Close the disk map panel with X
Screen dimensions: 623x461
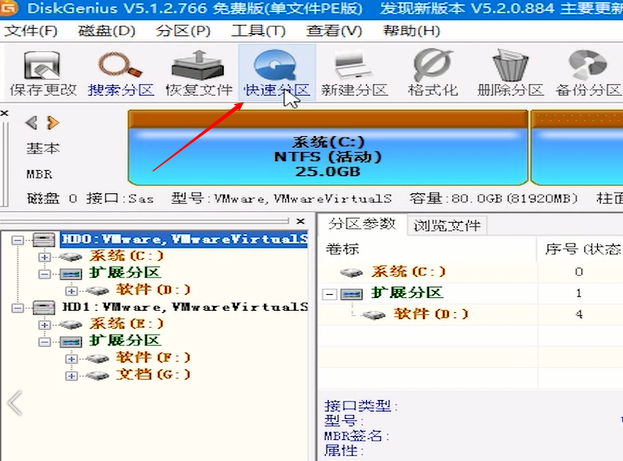4,114
